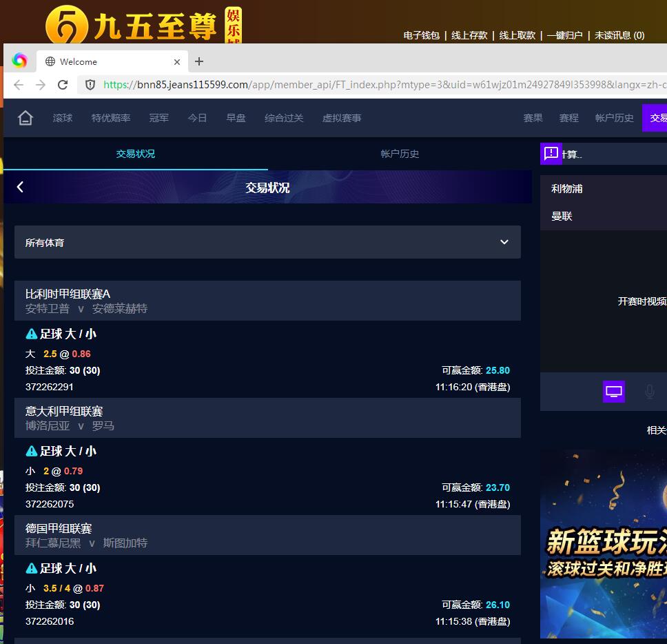667x644 pixels.
Task: Open the 综合过关 menu item
Action: (x=284, y=118)
